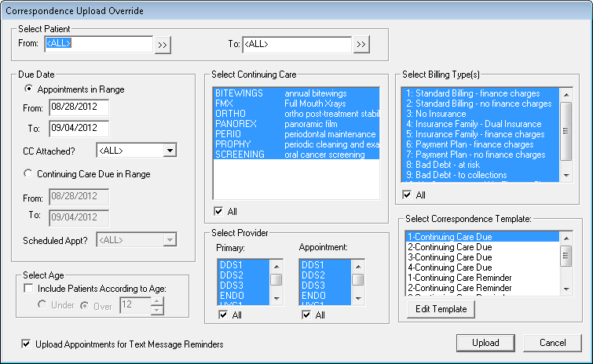Uncheck All under Select Continuing Care
The height and width of the screenshot is (364, 593).
(218, 211)
